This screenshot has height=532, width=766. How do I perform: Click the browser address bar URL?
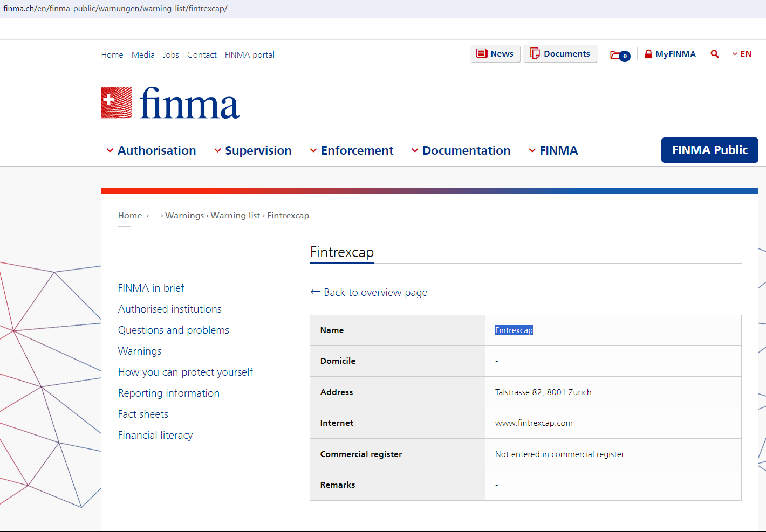click(115, 9)
